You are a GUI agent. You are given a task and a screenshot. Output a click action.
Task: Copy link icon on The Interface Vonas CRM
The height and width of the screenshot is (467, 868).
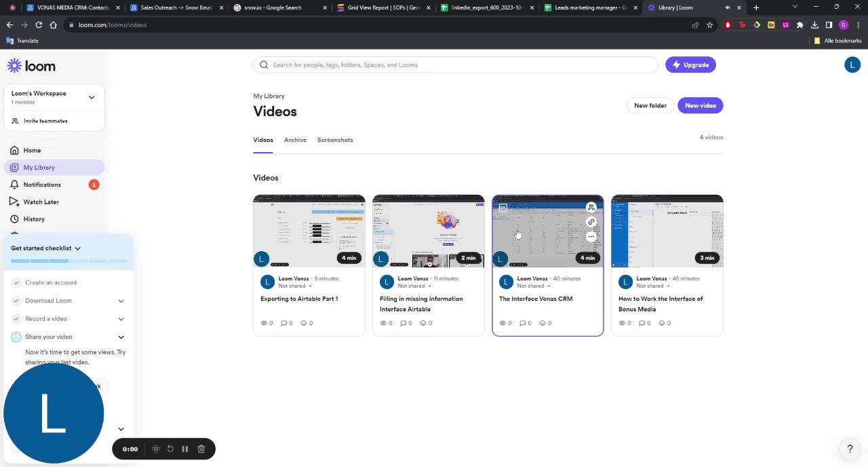591,222
